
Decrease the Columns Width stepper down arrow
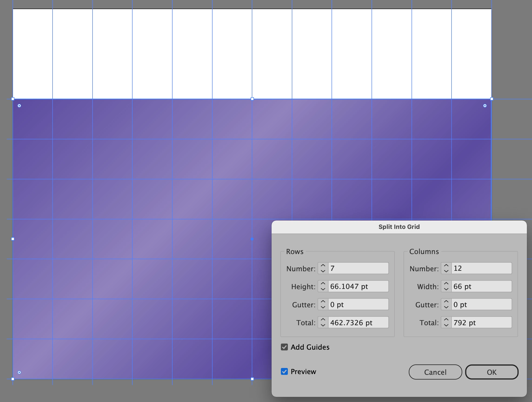coord(446,289)
